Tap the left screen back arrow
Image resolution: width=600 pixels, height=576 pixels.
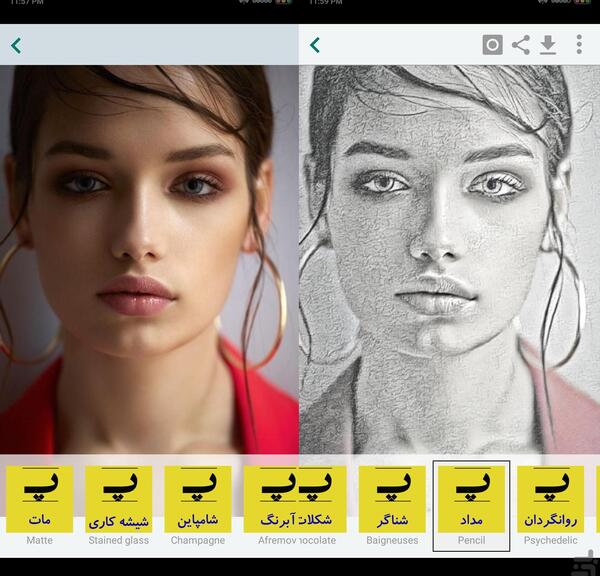[16, 46]
